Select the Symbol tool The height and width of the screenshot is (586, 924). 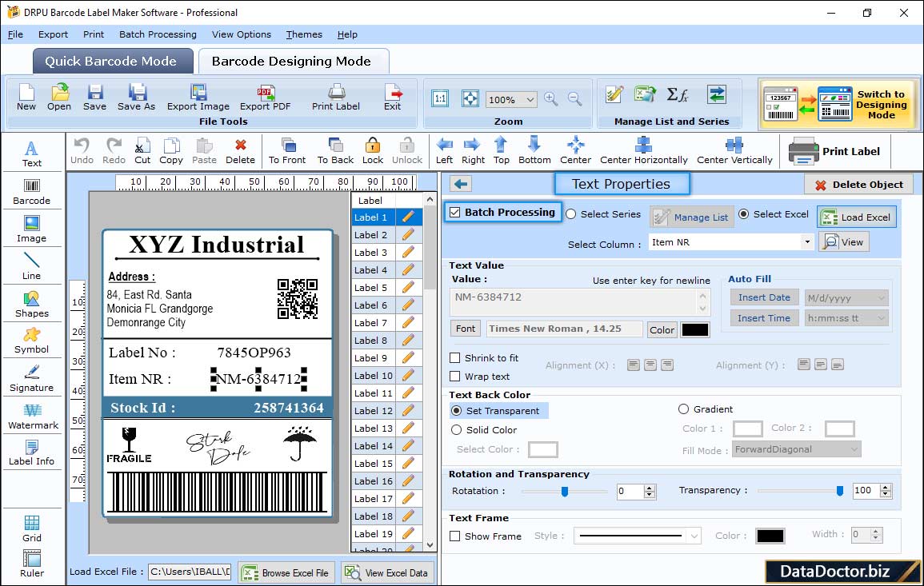32,341
